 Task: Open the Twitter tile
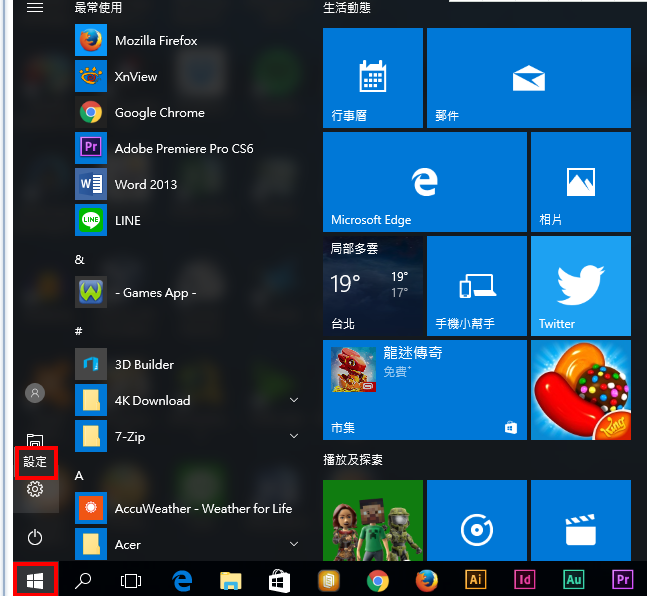coord(581,286)
